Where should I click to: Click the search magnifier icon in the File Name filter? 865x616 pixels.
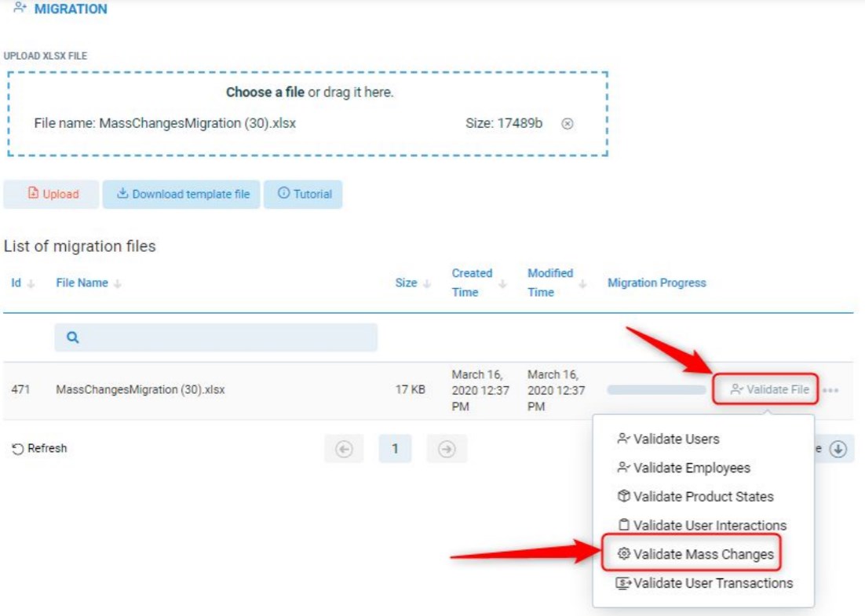coord(72,337)
